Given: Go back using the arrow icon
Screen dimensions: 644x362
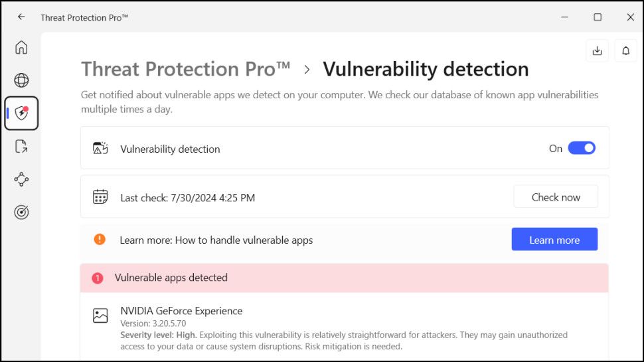Looking at the screenshot, I should tap(21, 17).
